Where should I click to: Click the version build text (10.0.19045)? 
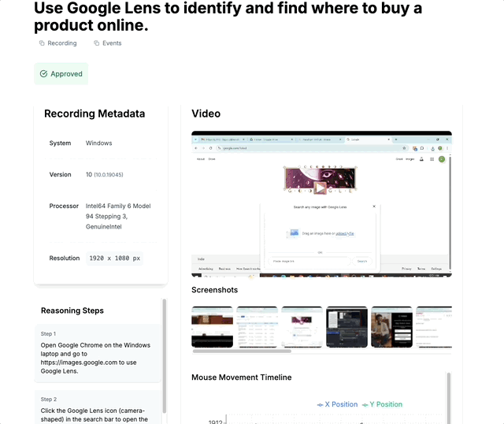[x=109, y=175]
